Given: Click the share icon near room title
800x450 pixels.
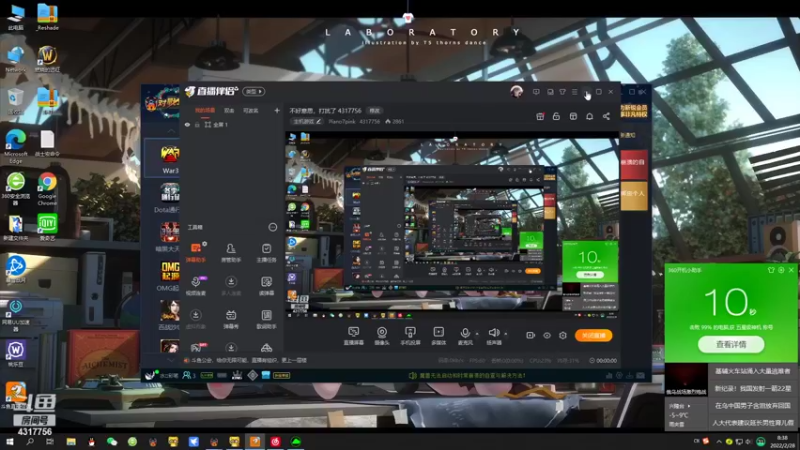Looking at the screenshot, I should 606,116.
